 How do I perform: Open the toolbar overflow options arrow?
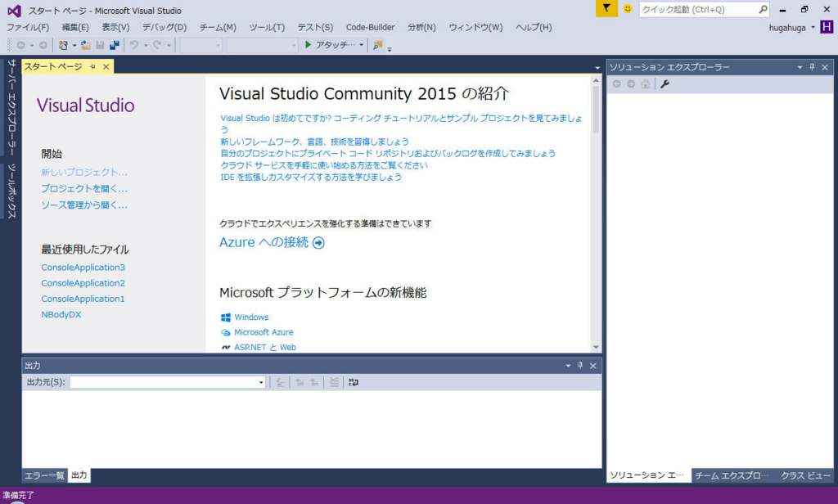click(x=390, y=48)
